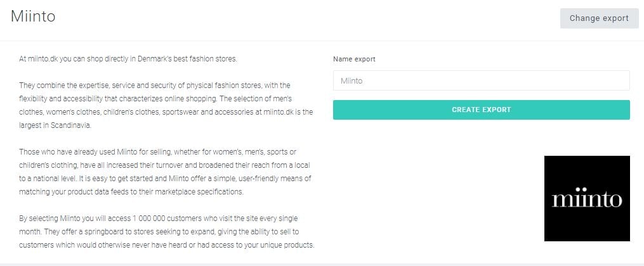This screenshot has width=644, height=266.
Task: Click the line starting 'By selecting Miinto you will access'
Action: 158,218
